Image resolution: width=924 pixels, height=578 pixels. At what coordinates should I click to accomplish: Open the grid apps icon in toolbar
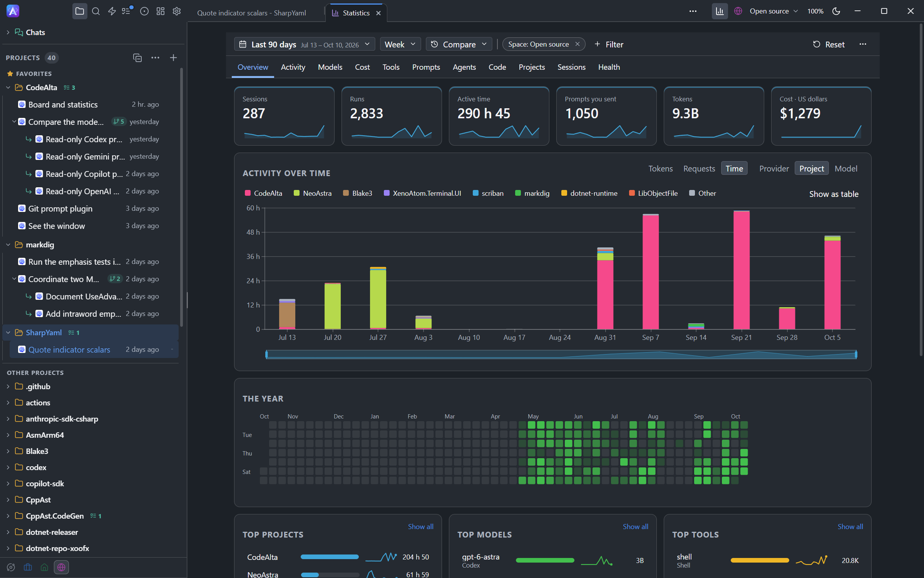(x=161, y=11)
